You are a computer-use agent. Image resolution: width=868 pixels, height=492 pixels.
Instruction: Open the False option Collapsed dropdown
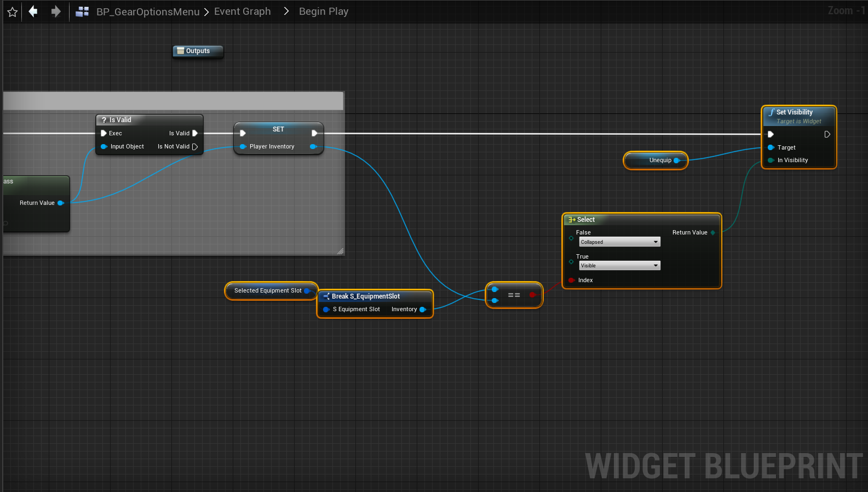tap(619, 242)
